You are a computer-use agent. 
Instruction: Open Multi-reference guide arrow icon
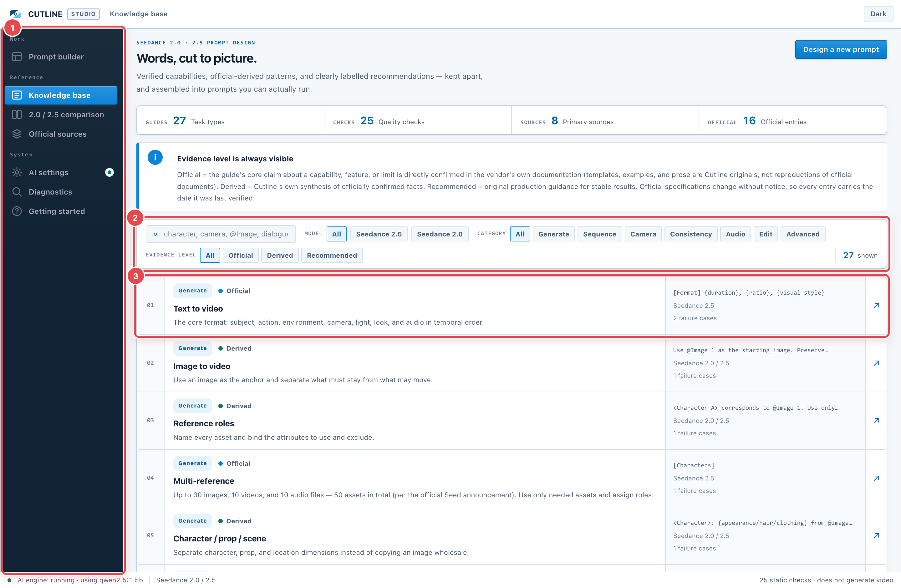tap(876, 478)
